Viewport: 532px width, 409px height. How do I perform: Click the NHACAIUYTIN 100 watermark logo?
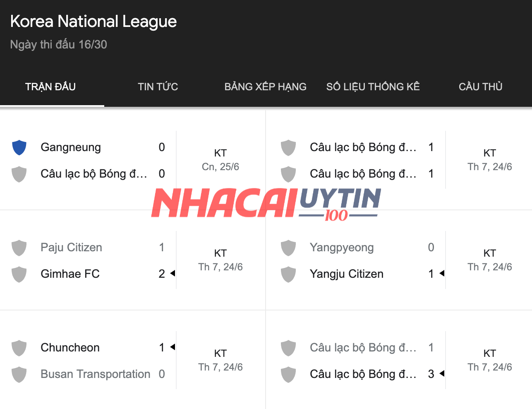pyautogui.click(x=266, y=203)
